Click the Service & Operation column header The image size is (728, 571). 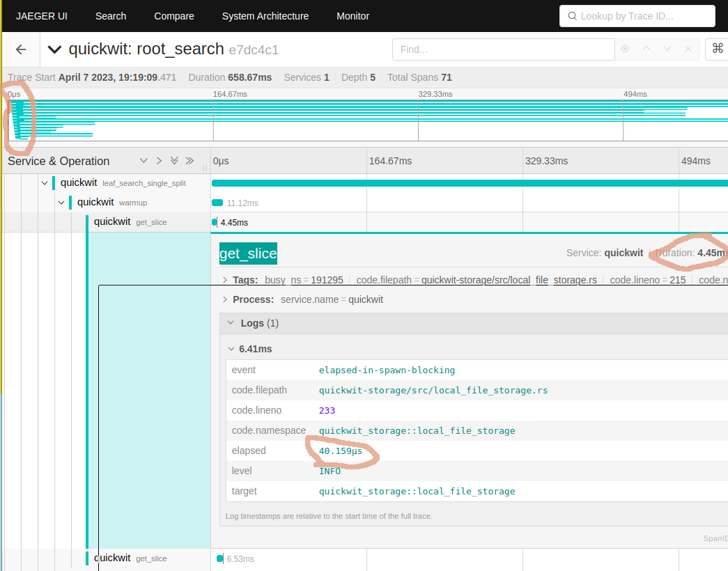[59, 161]
